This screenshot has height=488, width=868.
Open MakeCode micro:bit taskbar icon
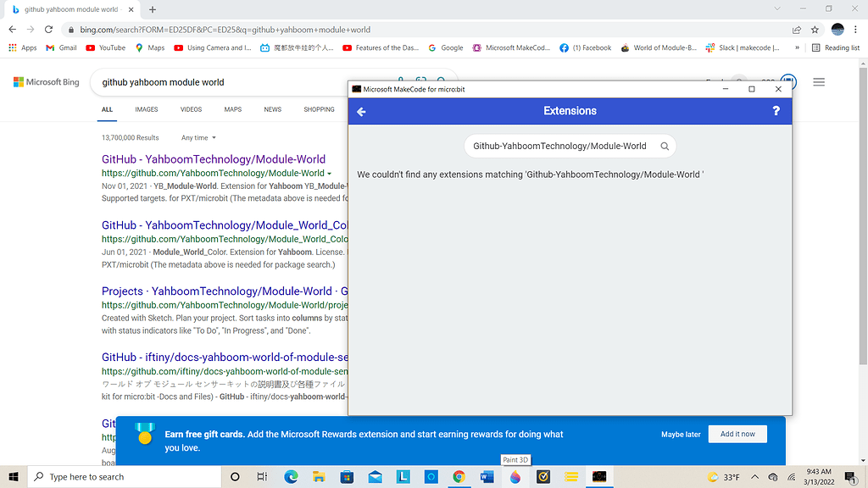[x=599, y=476]
